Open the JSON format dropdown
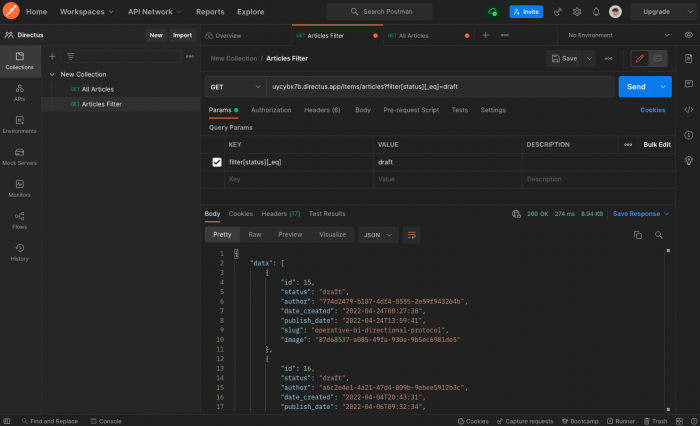The height and width of the screenshot is (426, 700). 377,234
